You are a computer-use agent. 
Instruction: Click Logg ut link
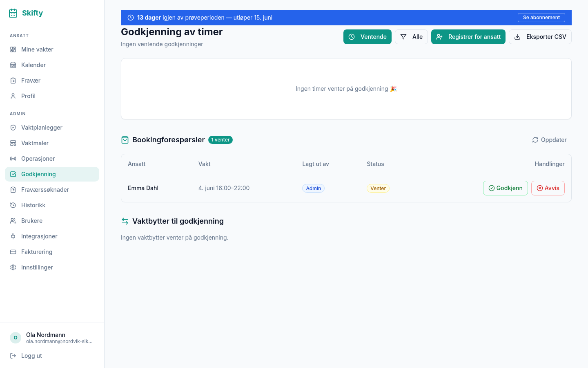tap(52, 356)
